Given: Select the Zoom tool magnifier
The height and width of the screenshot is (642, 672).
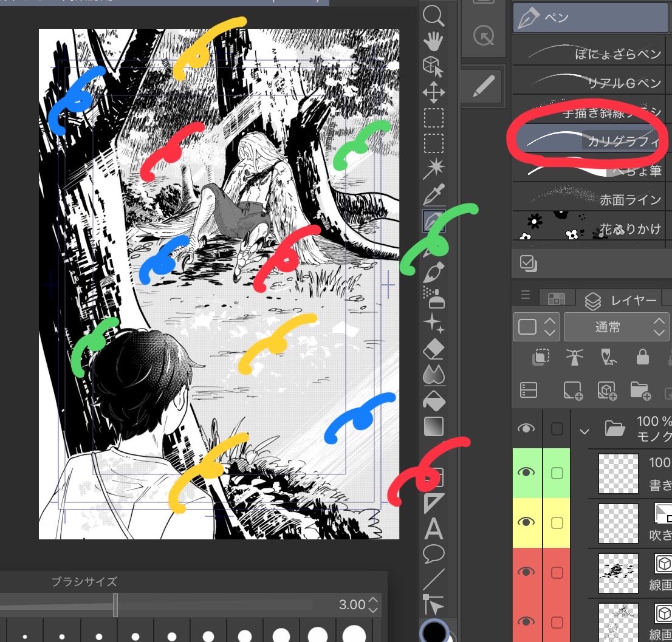Looking at the screenshot, I should point(434,17).
